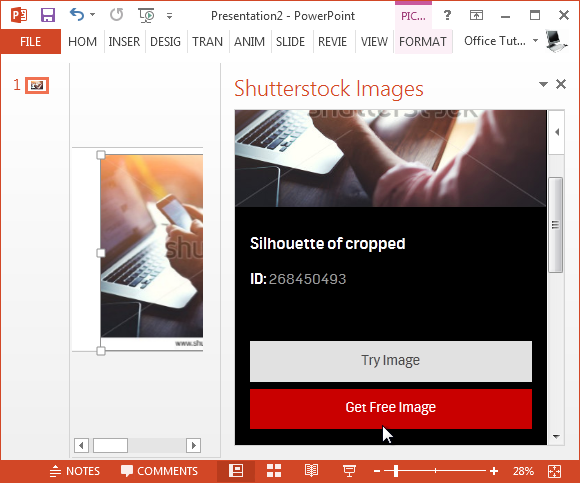Open Customize Quick Access Toolbar dropdown
This screenshot has height=483, width=580.
pos(169,16)
